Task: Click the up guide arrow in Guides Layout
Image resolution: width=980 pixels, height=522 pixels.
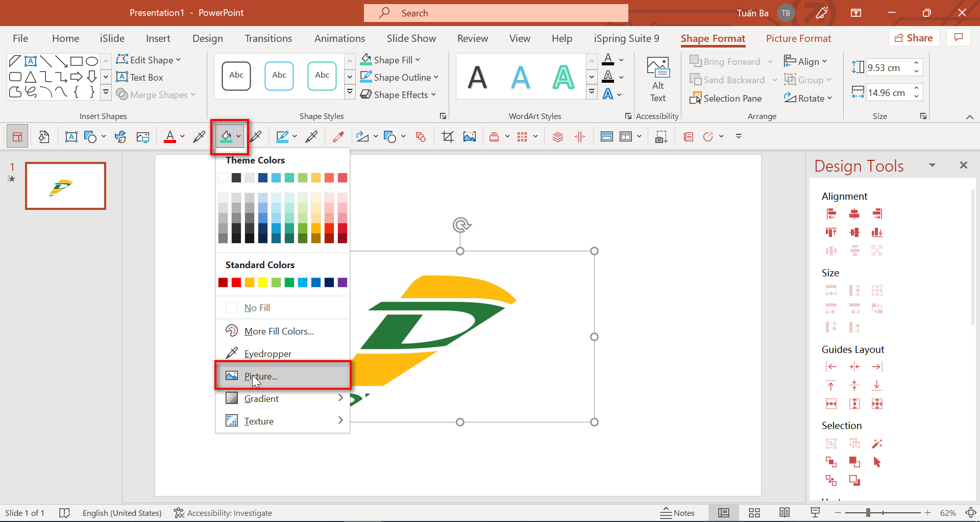Action: click(x=831, y=385)
